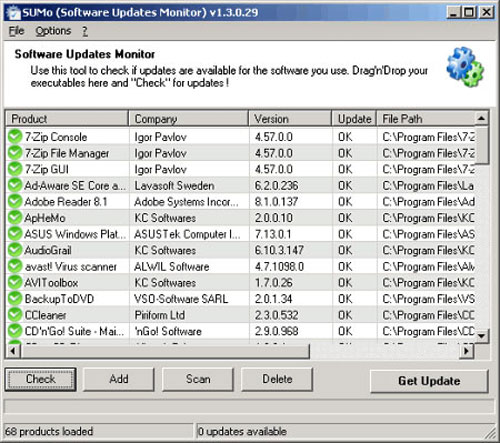Select the Ad-Aware SE Core a... row
Viewport: 500px width, 443px height.
click(x=241, y=185)
